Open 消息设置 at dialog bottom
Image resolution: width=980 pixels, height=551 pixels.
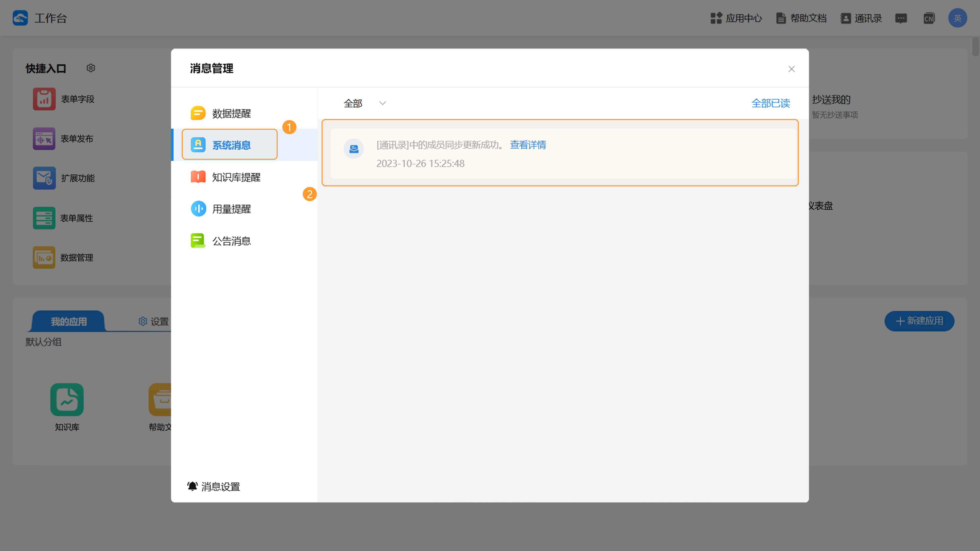pyautogui.click(x=213, y=486)
